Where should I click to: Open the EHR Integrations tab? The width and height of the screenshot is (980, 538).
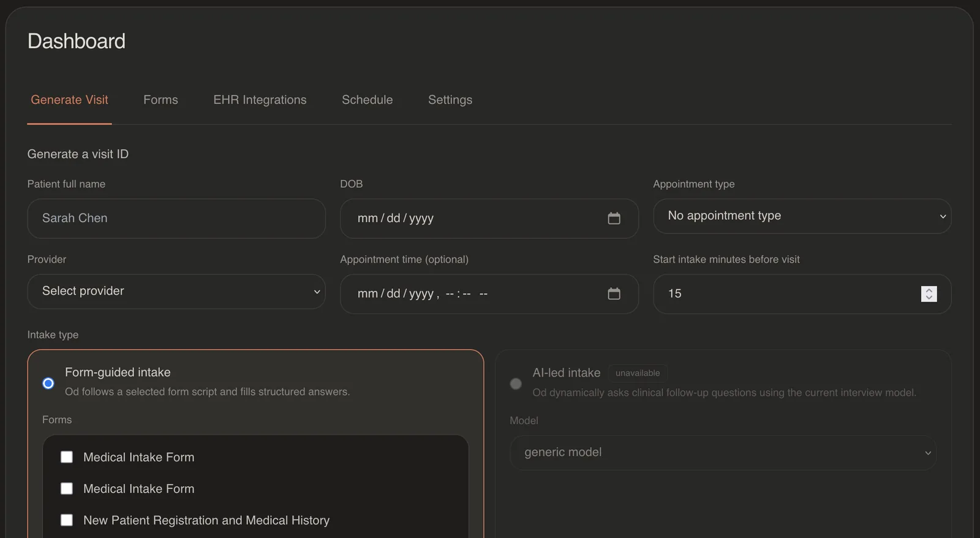(260, 100)
